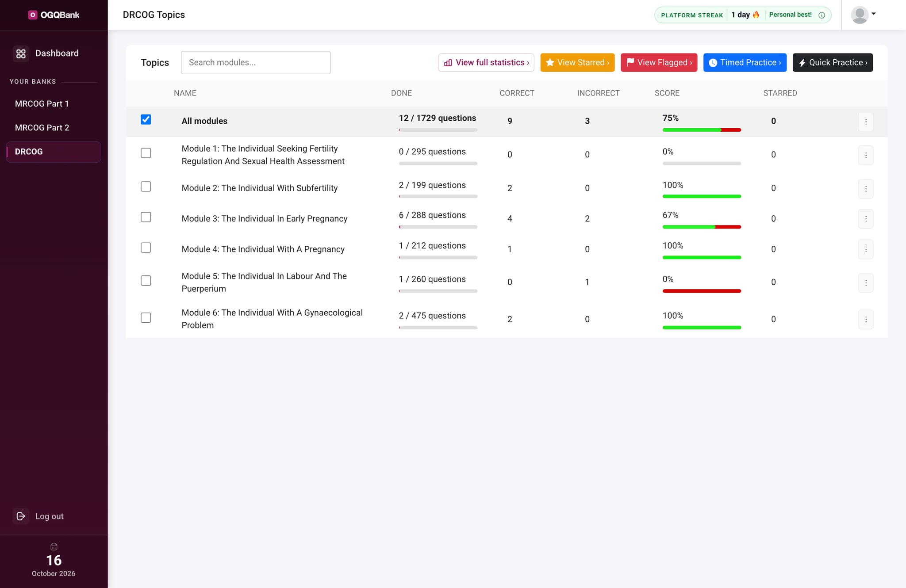Image resolution: width=906 pixels, height=588 pixels.
Task: Expand the user account dropdown arrow
Action: pyautogui.click(x=874, y=14)
